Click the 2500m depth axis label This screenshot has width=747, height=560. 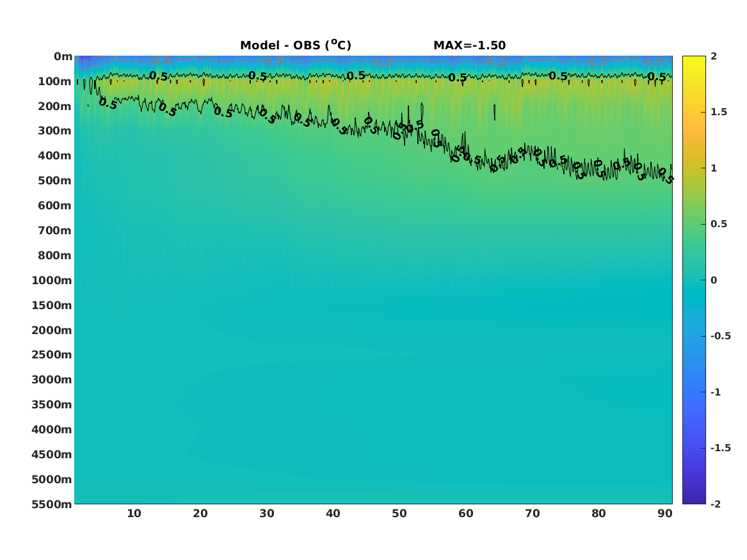click(51, 355)
